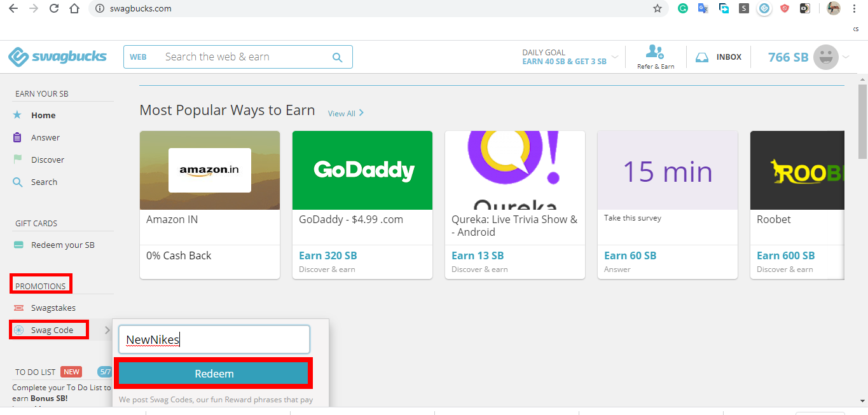Expand the Daily Goal dropdown chevron
Image resolution: width=868 pixels, height=415 pixels.
pyautogui.click(x=615, y=57)
